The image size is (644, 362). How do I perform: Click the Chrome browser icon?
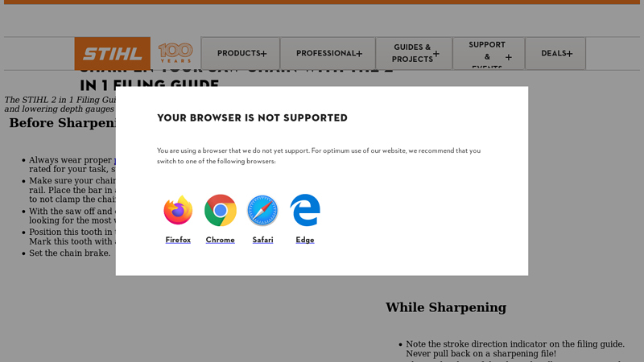220,210
